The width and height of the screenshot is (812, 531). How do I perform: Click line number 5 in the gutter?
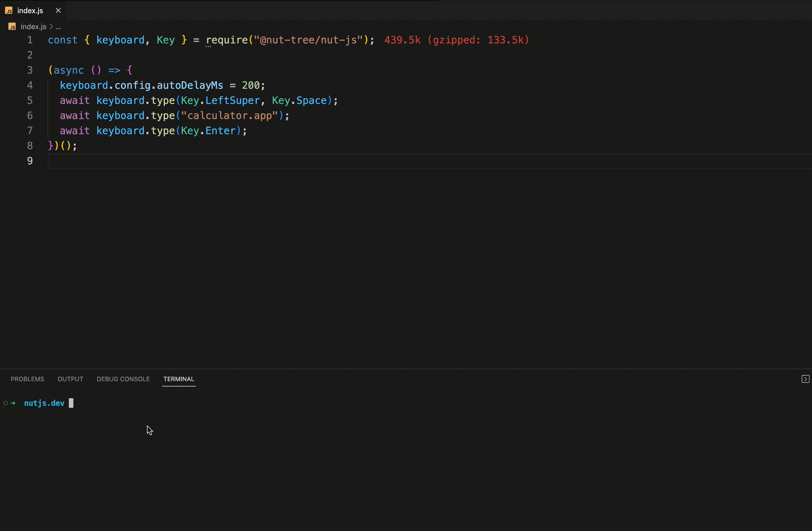(30, 100)
